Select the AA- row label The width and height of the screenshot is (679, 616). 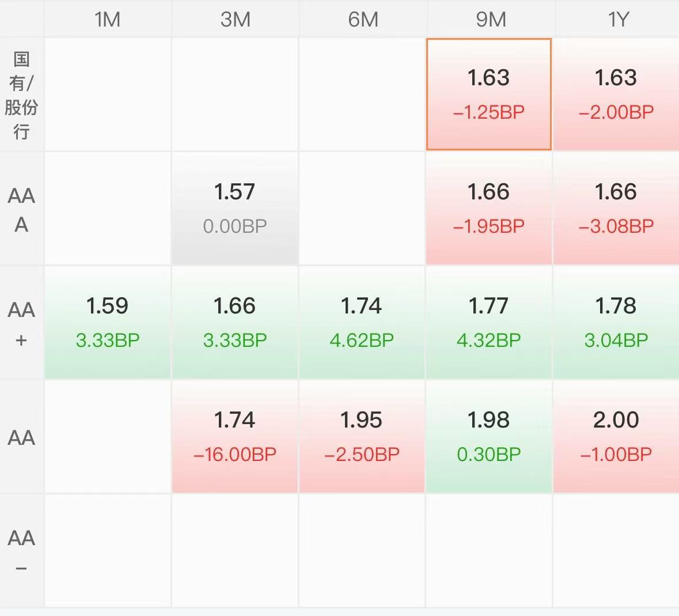click(x=22, y=551)
